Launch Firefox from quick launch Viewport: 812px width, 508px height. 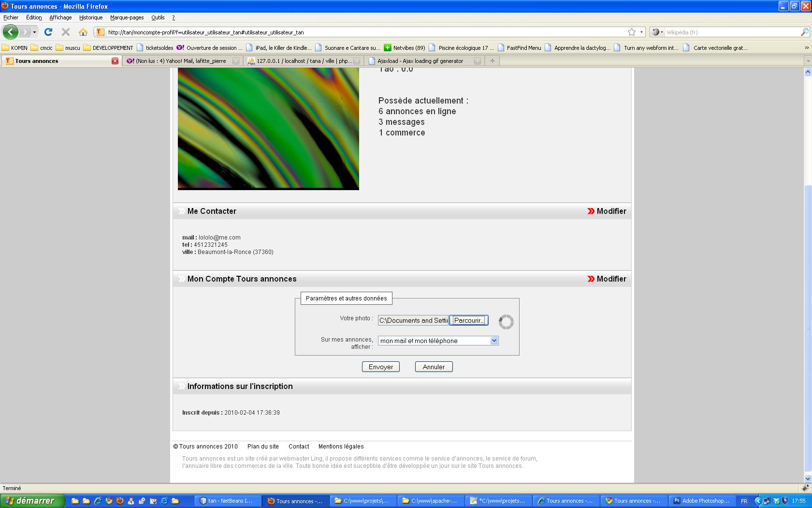tap(120, 501)
